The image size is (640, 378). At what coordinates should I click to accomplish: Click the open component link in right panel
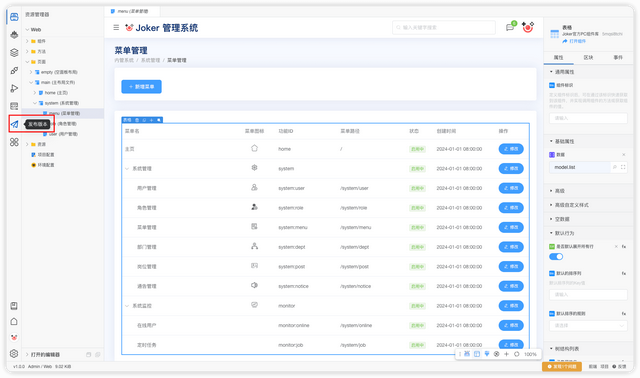(574, 41)
